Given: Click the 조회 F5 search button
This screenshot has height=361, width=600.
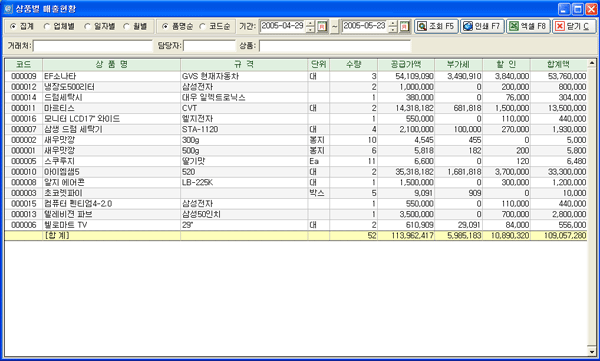Looking at the screenshot, I should (436, 26).
